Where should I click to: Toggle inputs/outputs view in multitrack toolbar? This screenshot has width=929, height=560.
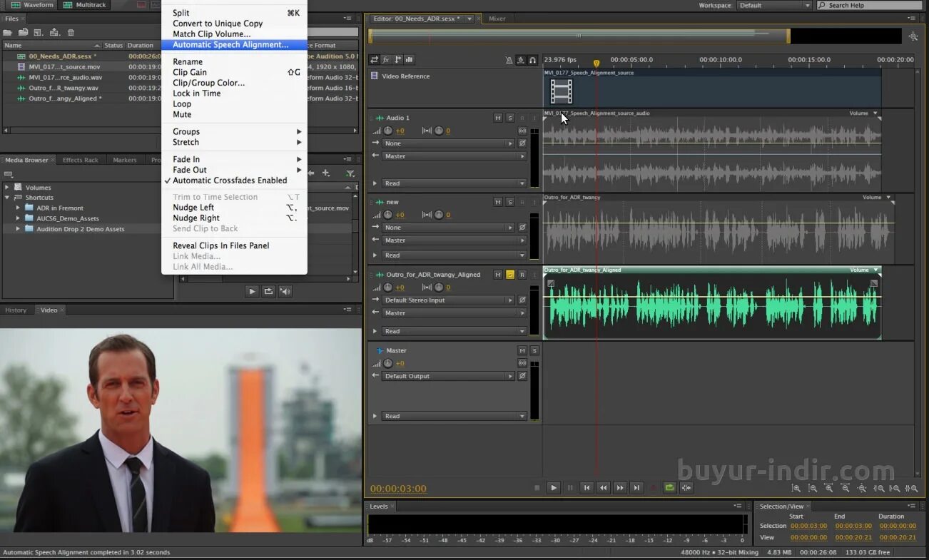tap(374, 60)
